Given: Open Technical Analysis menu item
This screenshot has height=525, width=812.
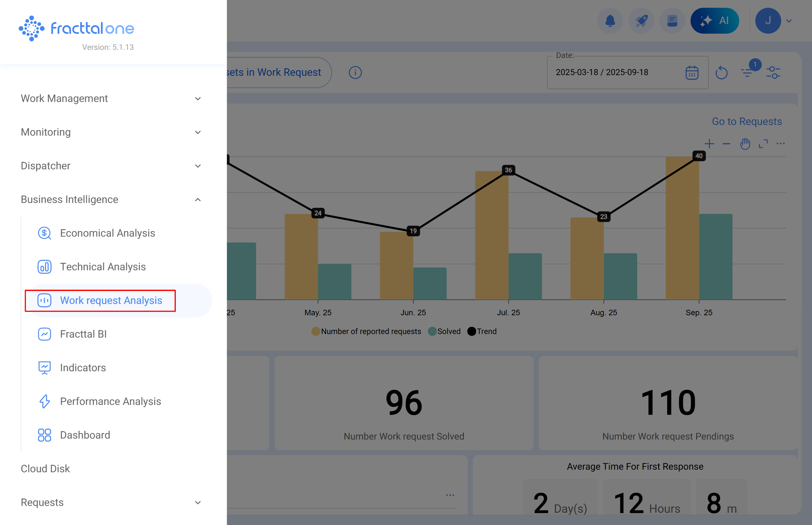Looking at the screenshot, I should 103,267.
